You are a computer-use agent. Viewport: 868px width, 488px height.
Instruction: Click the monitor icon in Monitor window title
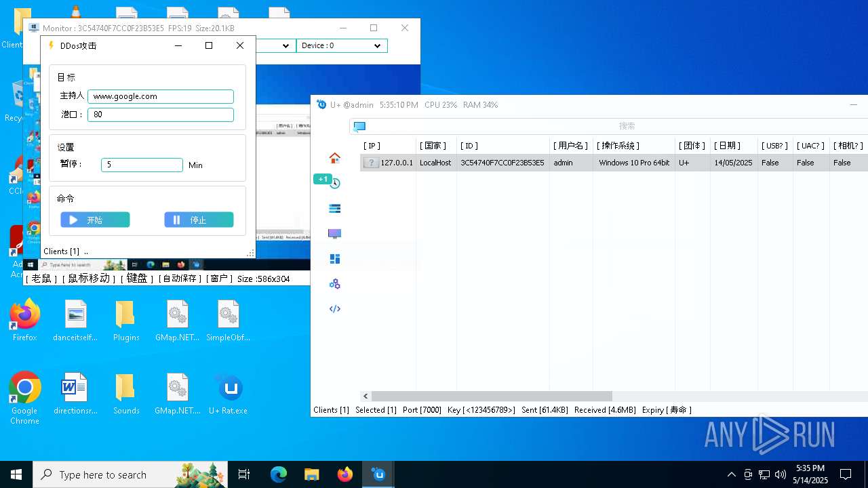pyautogui.click(x=33, y=28)
